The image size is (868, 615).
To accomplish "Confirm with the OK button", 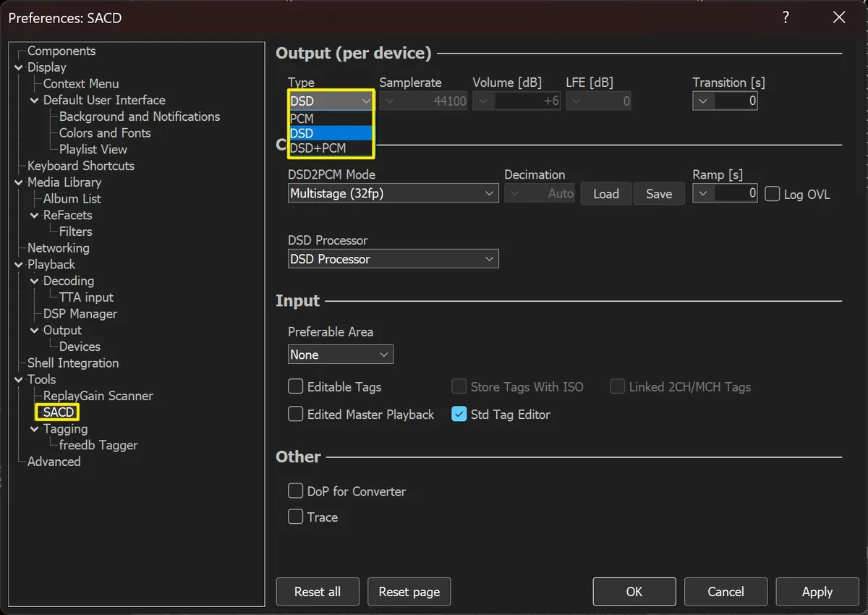I will click(x=634, y=591).
